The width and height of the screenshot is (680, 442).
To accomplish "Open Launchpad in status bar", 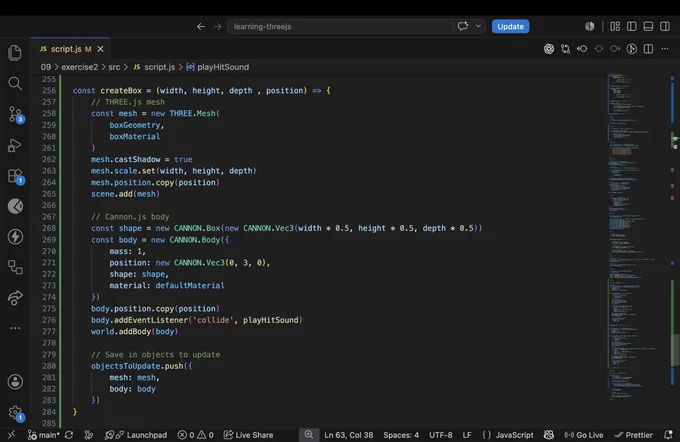I will tap(136, 435).
